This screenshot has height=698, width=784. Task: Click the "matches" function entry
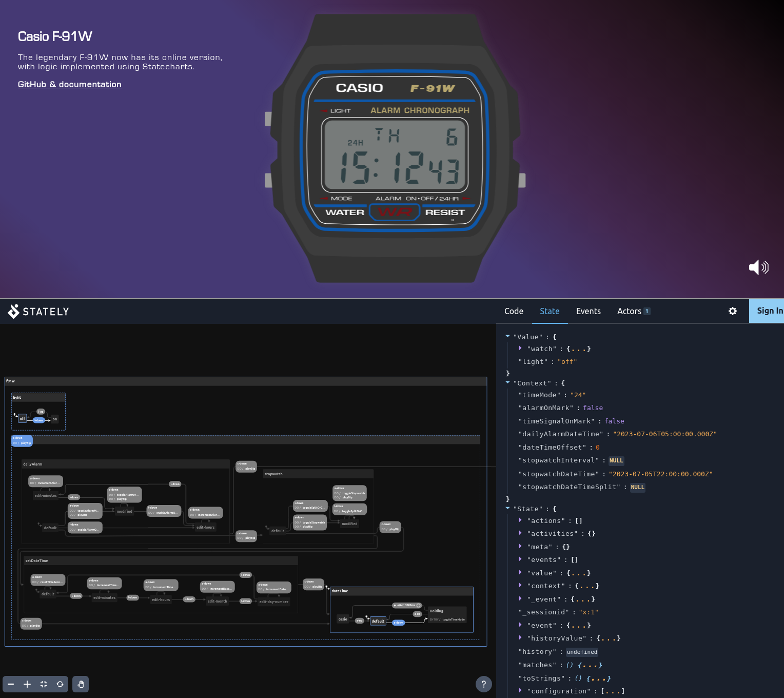[x=560, y=665]
